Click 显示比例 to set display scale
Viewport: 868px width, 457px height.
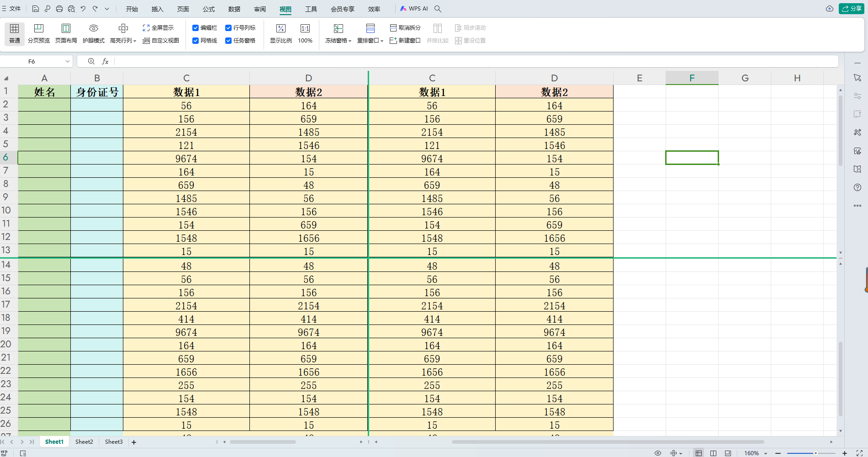(281, 33)
